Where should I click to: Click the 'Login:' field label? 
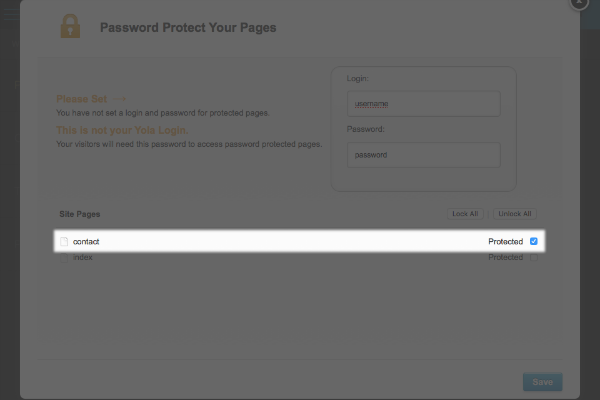[x=358, y=78]
